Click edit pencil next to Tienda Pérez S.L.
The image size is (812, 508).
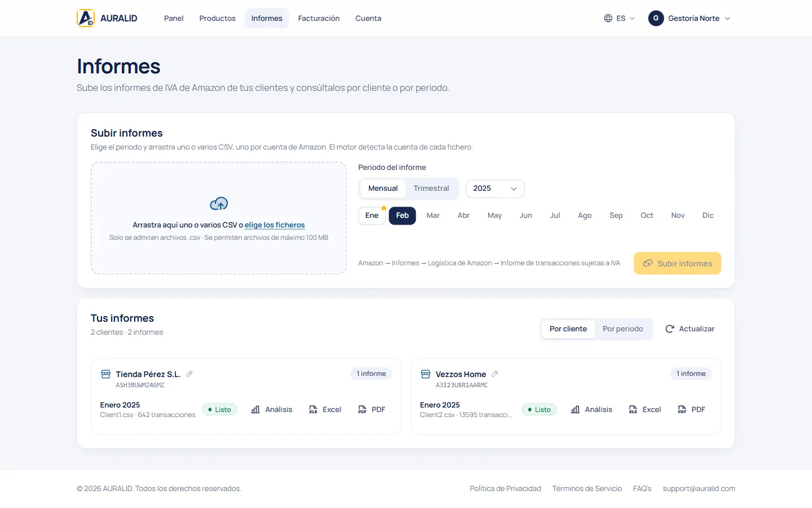(x=189, y=374)
